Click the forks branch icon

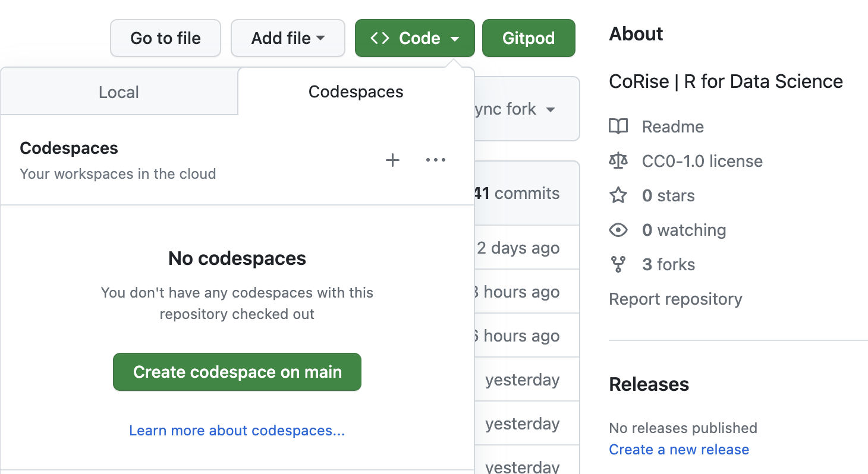coord(618,264)
